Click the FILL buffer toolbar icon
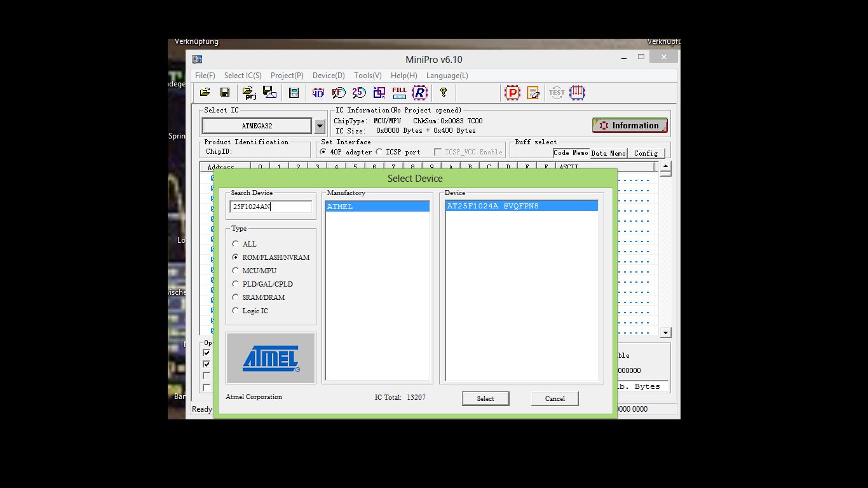Image resolution: width=868 pixels, height=488 pixels. 400,93
